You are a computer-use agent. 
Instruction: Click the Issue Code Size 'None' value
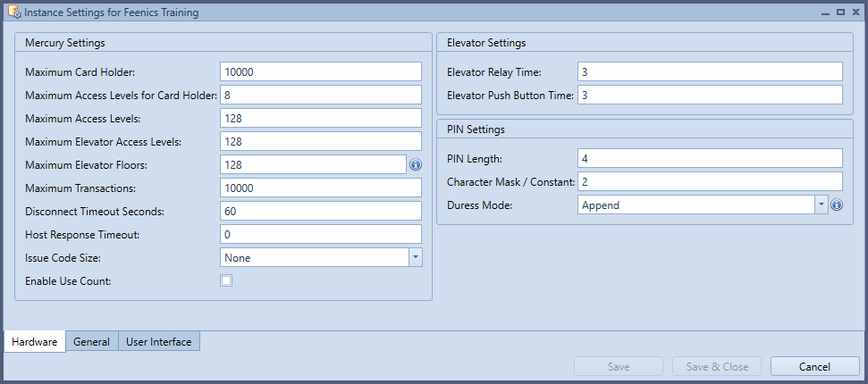(x=238, y=258)
